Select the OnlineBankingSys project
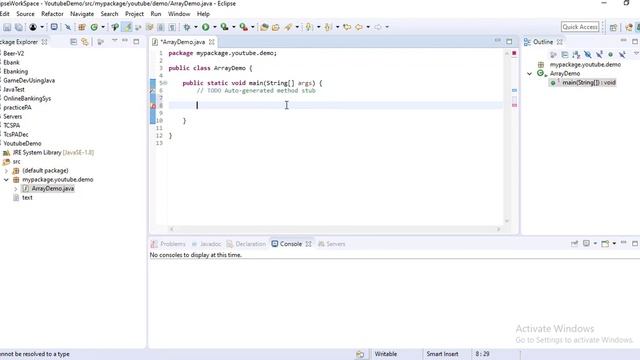The image size is (640, 360). point(27,99)
